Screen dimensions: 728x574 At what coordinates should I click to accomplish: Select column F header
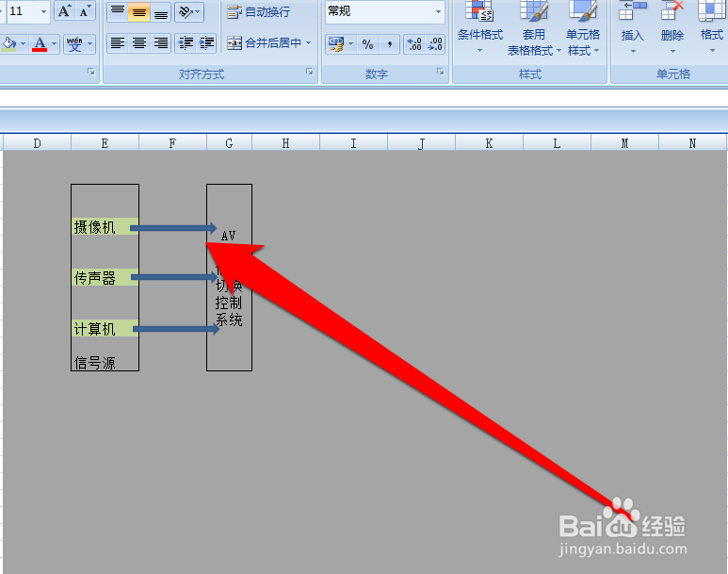click(x=172, y=143)
